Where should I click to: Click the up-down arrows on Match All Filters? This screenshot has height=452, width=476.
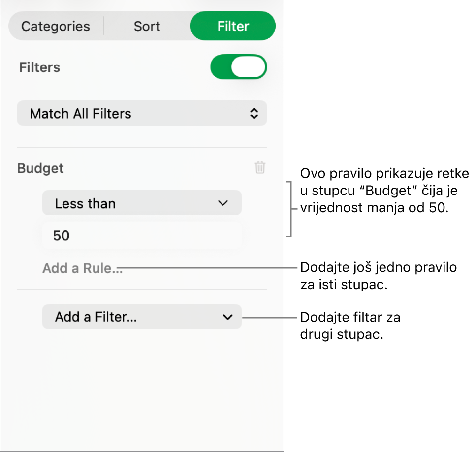point(254,114)
